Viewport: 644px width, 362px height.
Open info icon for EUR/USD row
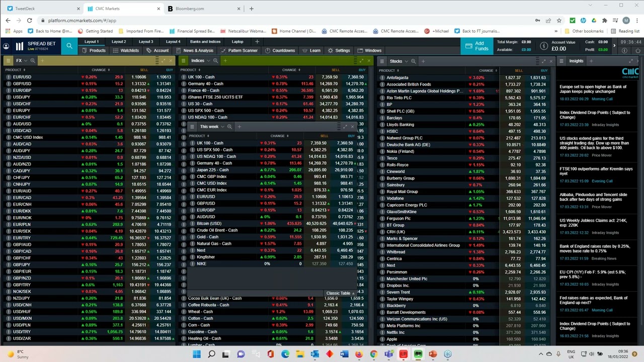tap(9, 77)
